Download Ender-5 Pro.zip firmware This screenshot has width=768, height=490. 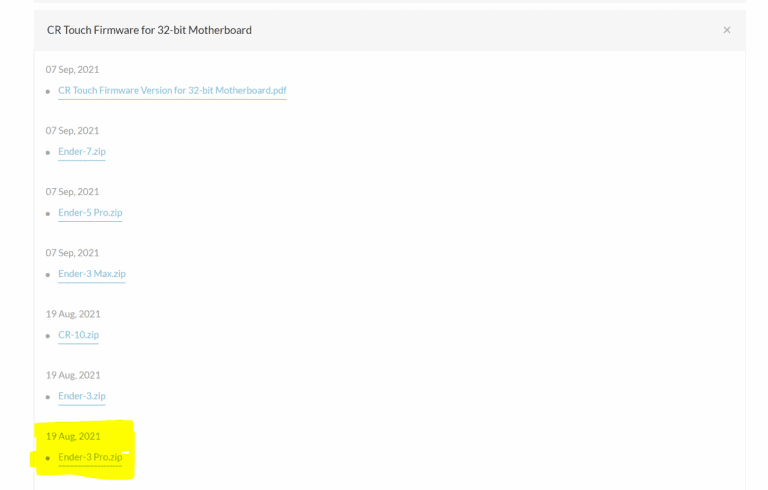(x=90, y=213)
